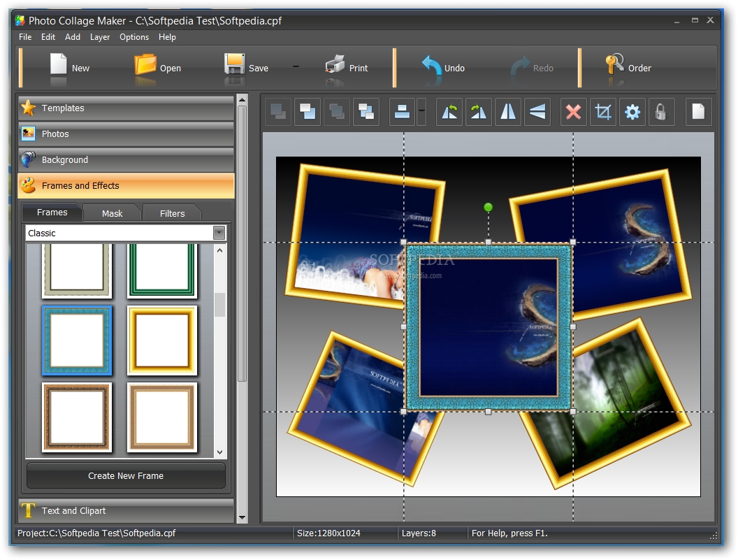Flip the selected photo vertically
The image size is (738, 560).
tap(537, 112)
